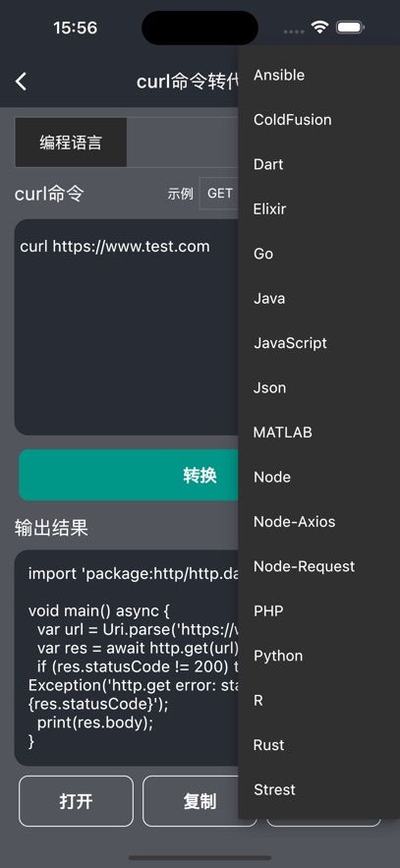The height and width of the screenshot is (868, 400).
Task: Select Java in the language menu
Action: pos(319,299)
